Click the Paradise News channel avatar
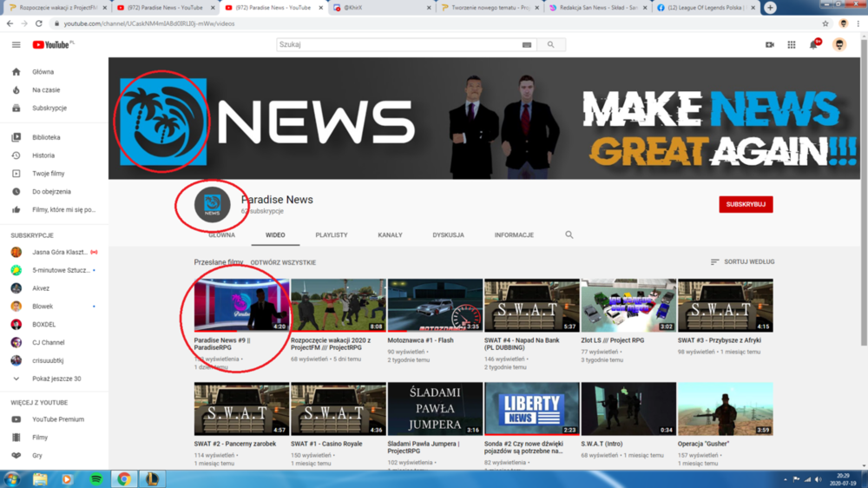This screenshot has height=488, width=868. [x=212, y=204]
